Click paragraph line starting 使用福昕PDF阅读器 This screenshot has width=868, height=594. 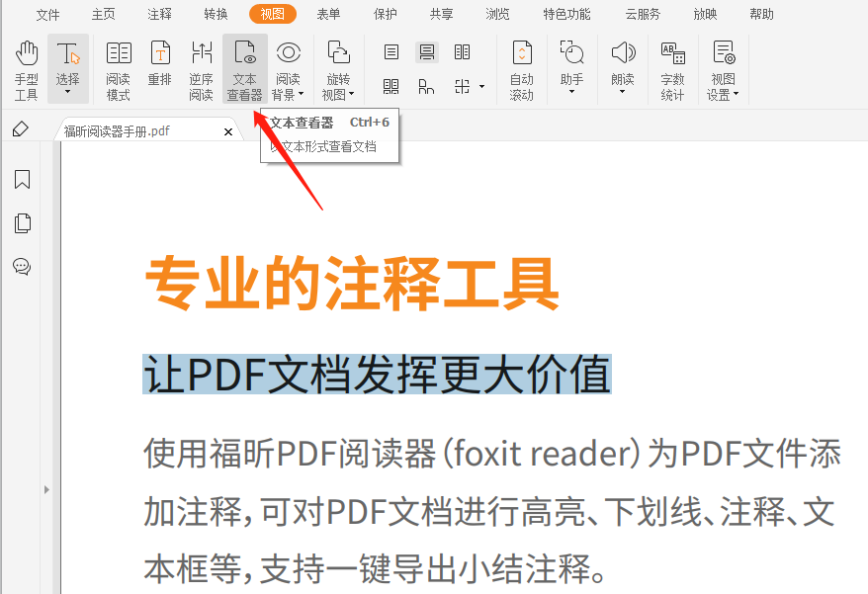pos(492,454)
